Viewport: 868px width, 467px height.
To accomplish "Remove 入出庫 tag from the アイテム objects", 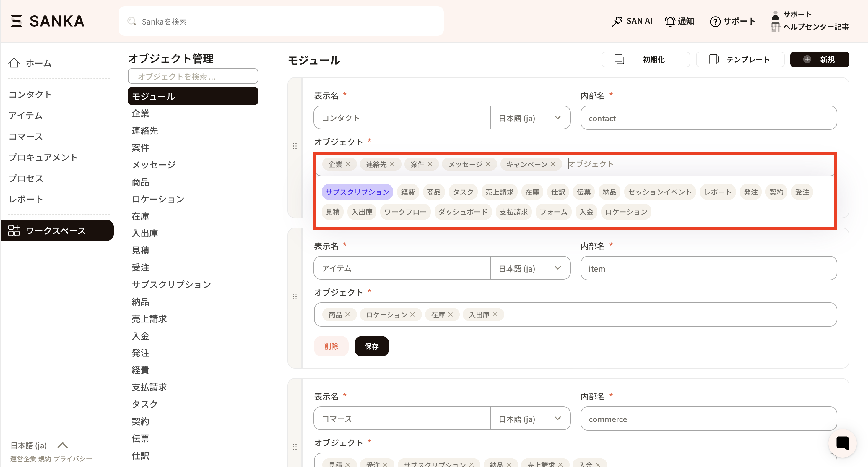I will (x=495, y=314).
